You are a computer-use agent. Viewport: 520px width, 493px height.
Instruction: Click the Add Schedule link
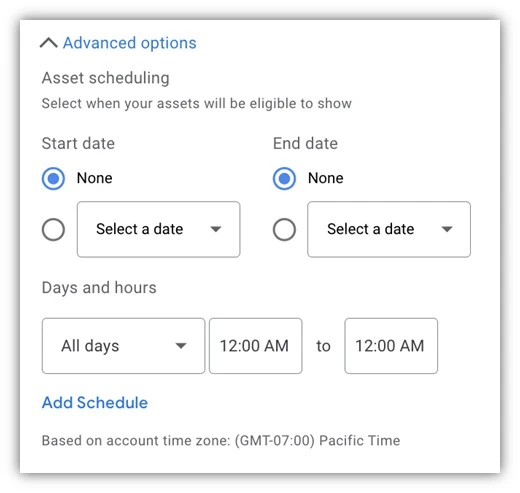95,403
